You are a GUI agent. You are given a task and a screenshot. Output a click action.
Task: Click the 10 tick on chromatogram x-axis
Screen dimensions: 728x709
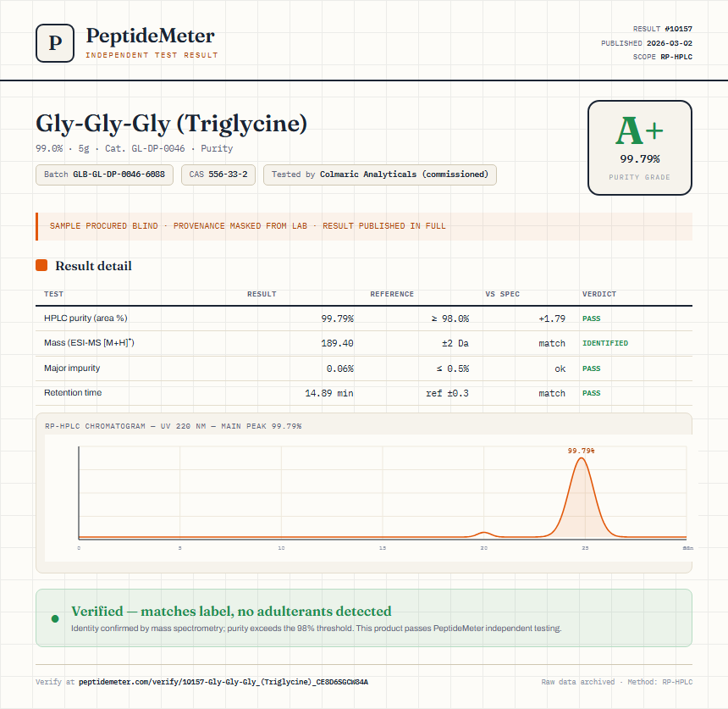click(281, 548)
